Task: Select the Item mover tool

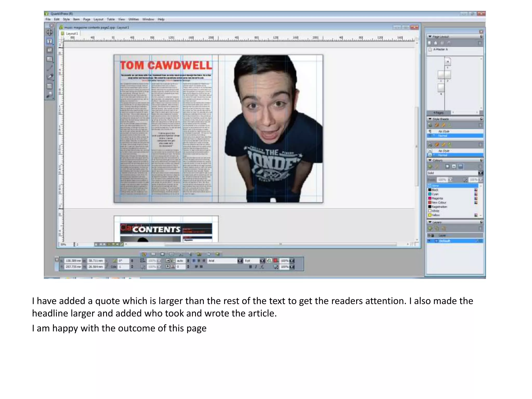Action: pos(49,32)
